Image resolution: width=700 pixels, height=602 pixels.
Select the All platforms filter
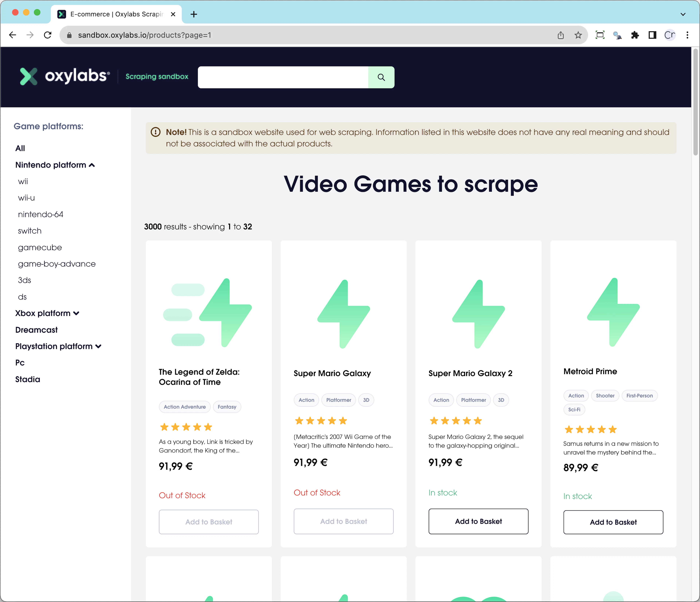20,148
